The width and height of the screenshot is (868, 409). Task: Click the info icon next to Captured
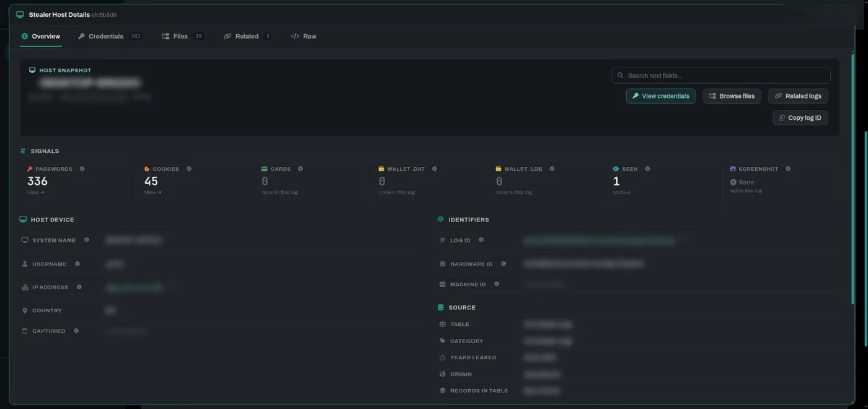(76, 331)
